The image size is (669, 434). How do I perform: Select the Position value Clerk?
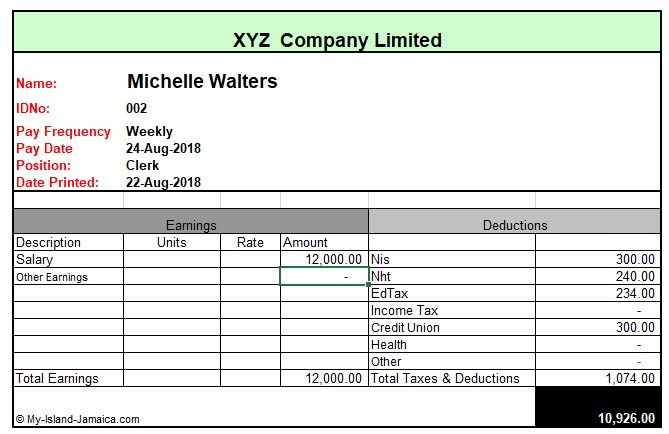[x=142, y=166]
